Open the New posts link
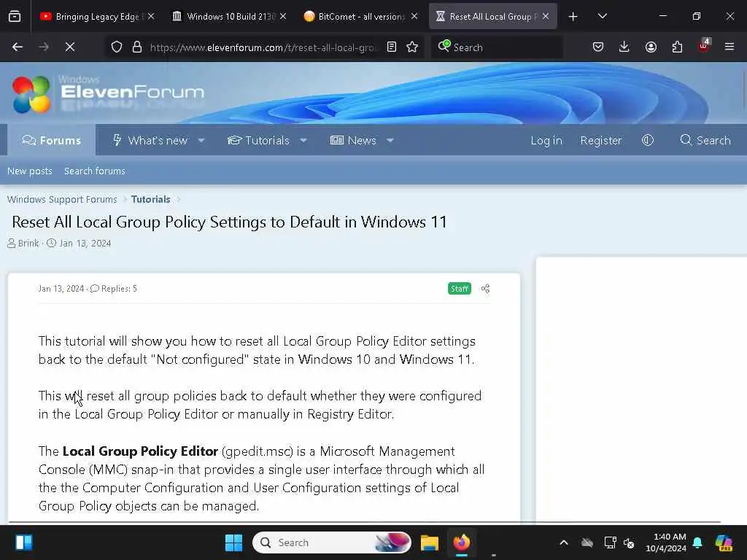This screenshot has width=747, height=560. [x=29, y=171]
